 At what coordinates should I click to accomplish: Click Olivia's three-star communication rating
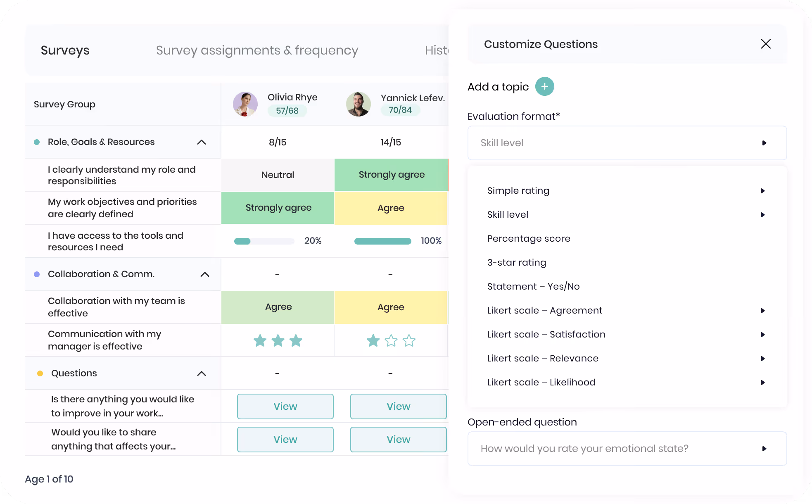tap(278, 341)
